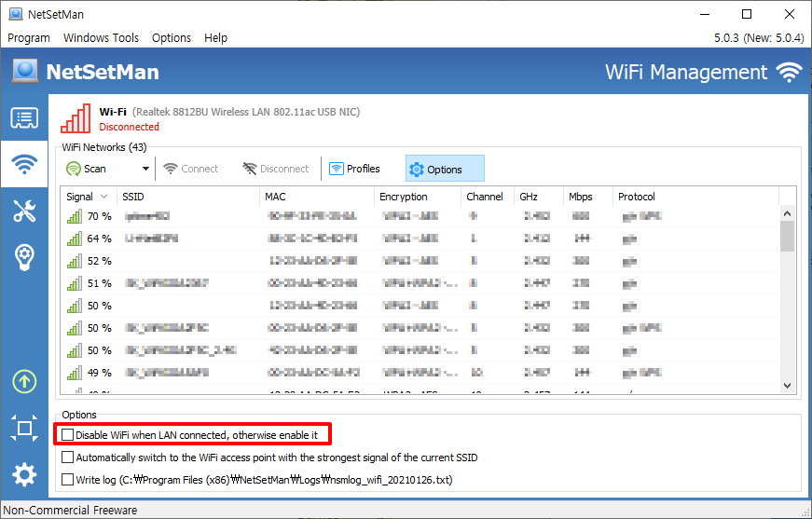
Task: Sort by the MAC column header
Action: (316, 197)
